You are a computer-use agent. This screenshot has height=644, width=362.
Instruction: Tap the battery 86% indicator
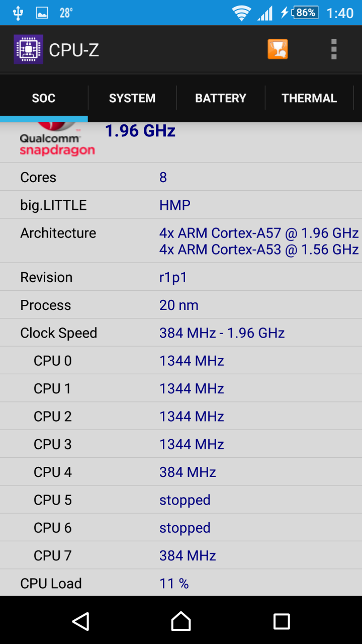[x=306, y=13]
